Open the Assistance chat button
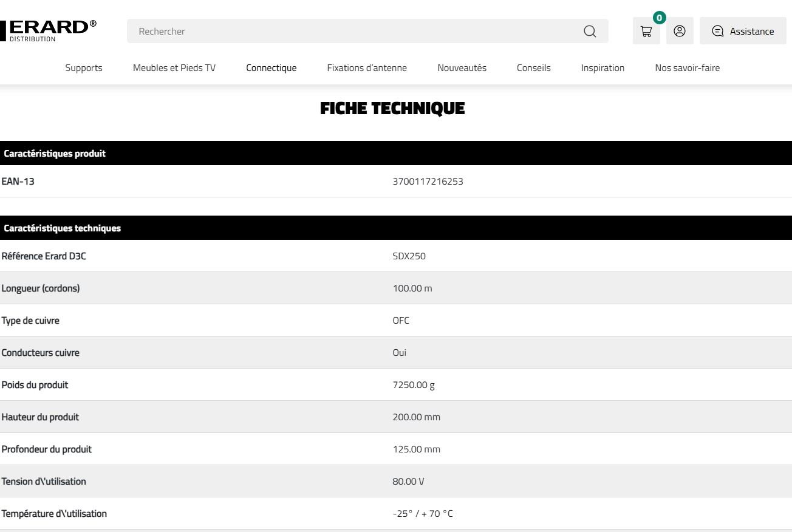The height and width of the screenshot is (532, 792). tap(743, 32)
